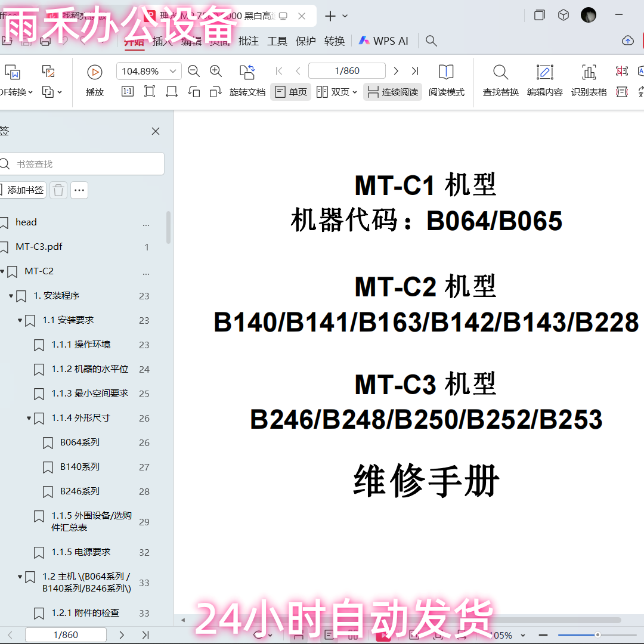Image resolution: width=644 pixels, height=644 pixels.
Task: Jump to last page in bottom bar
Action: click(145, 635)
